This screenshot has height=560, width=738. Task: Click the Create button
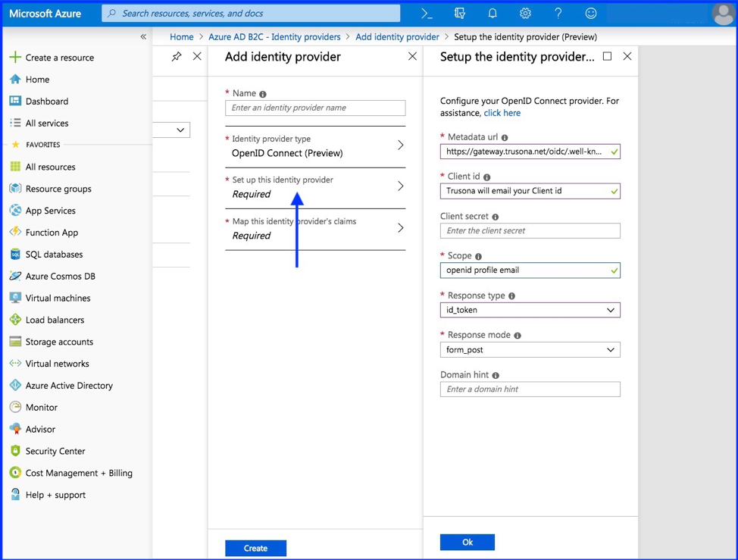[255, 548]
